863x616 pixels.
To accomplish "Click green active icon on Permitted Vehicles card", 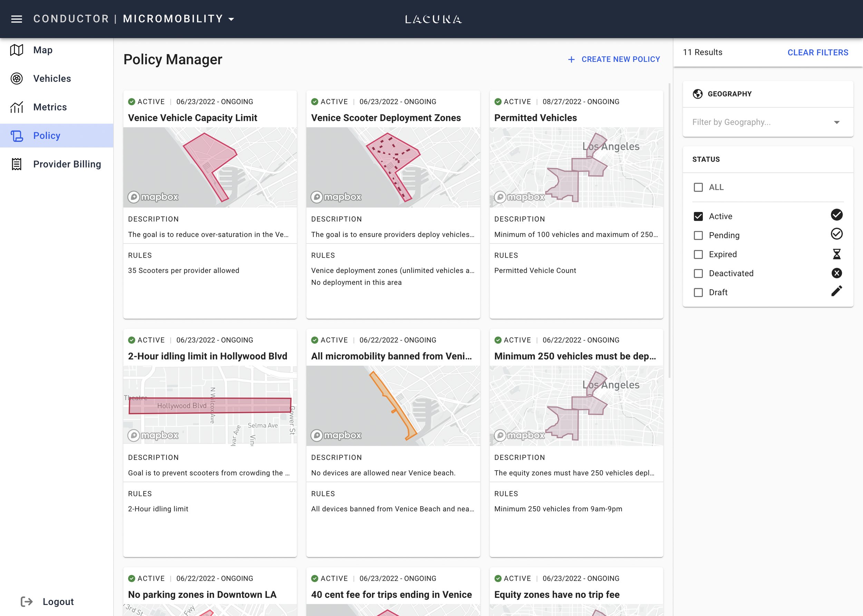I will tap(498, 102).
